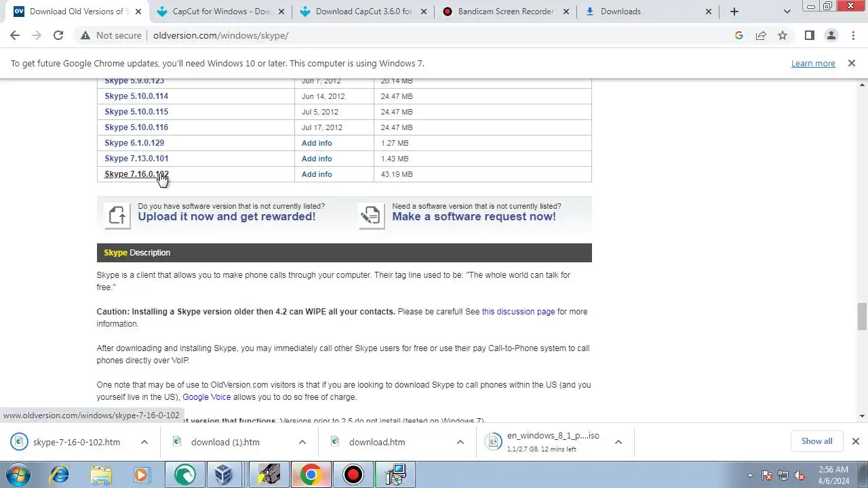The height and width of the screenshot is (488, 868).
Task: Reload the oldversion.com page
Action: pos(58,35)
